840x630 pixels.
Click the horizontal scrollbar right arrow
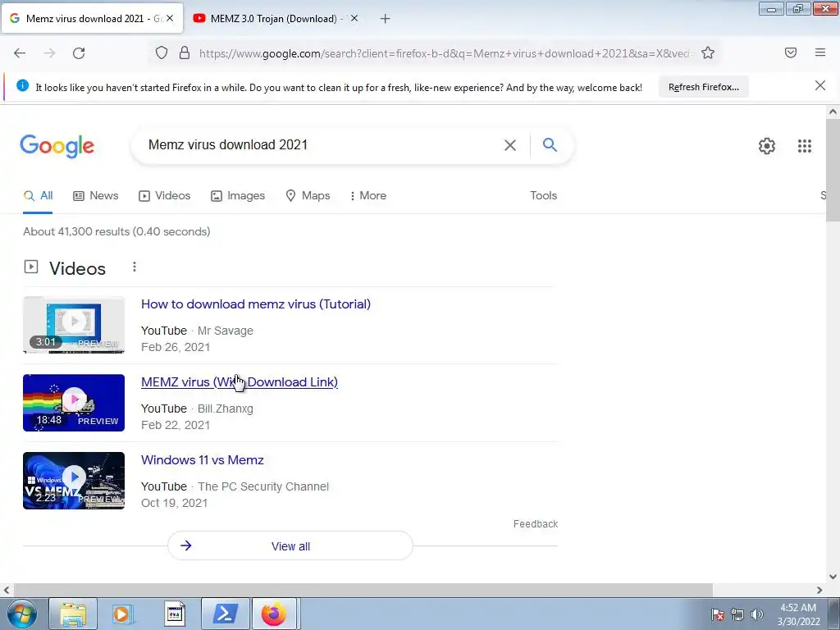(819, 590)
